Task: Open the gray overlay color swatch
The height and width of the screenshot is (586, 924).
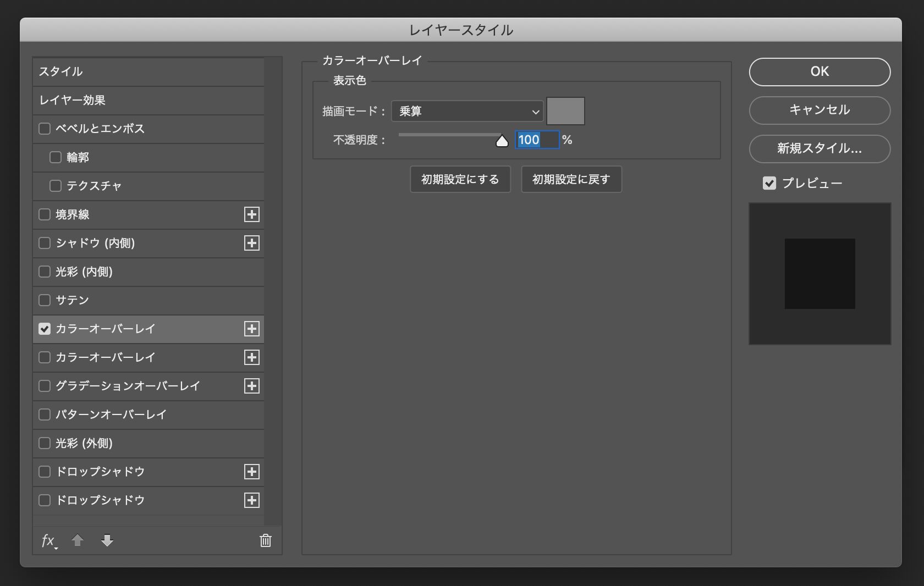Action: click(565, 111)
